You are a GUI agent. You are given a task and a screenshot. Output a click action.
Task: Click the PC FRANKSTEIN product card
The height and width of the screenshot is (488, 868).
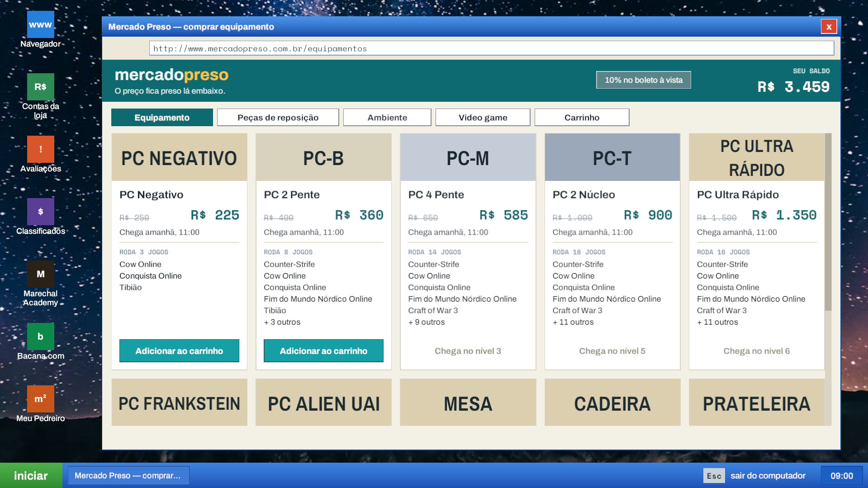180,403
